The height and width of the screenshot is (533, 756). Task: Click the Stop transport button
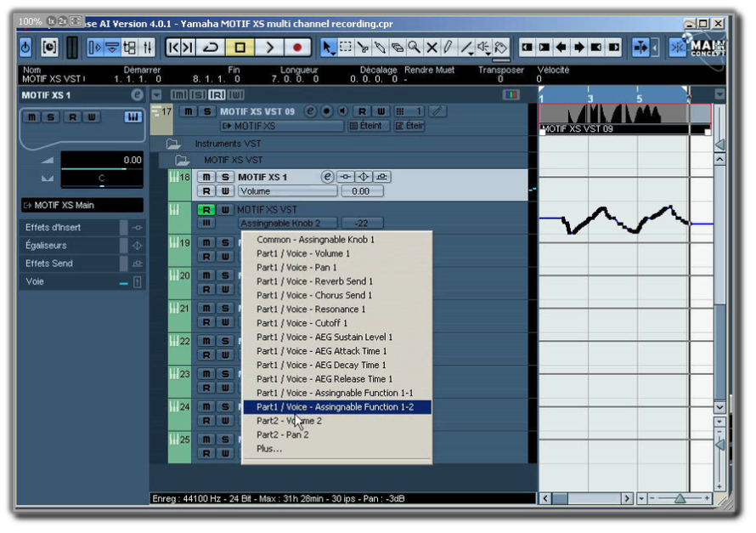coord(240,48)
